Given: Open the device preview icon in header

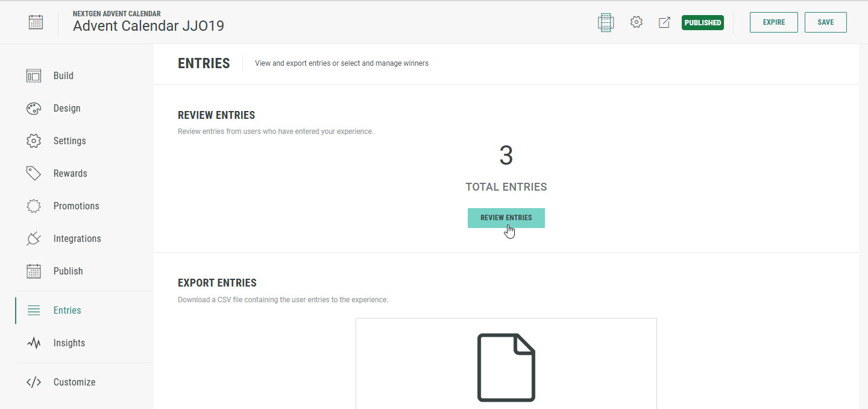Looking at the screenshot, I should (605, 22).
